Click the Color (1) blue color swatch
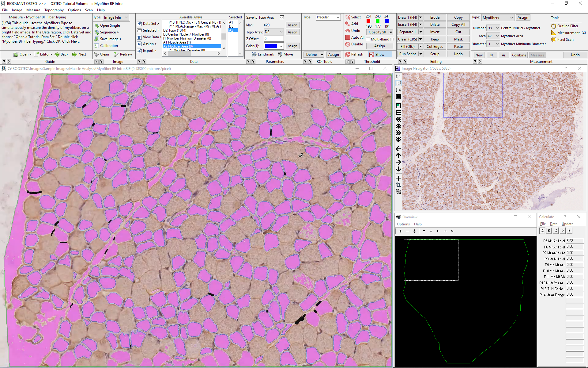This screenshot has width=588, height=368. (270, 46)
